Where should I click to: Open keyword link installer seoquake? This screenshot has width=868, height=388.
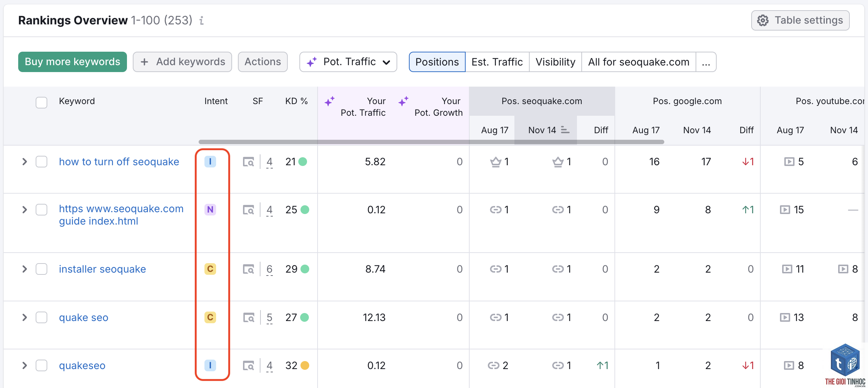(102, 269)
